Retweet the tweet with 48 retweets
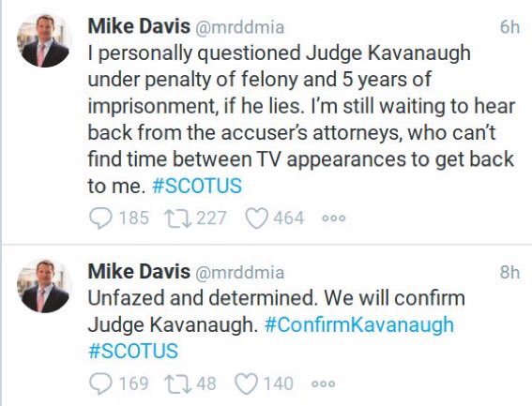532x406 pixels. point(177,383)
